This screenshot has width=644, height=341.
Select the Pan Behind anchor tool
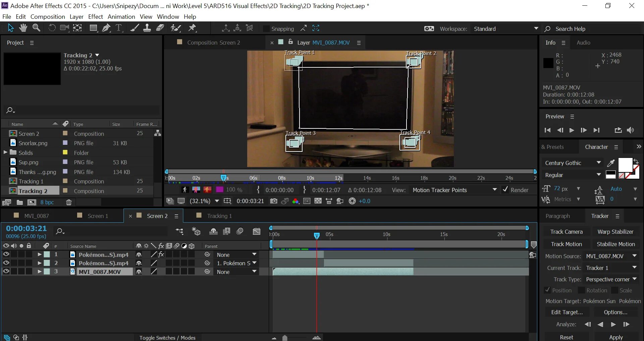click(x=77, y=28)
